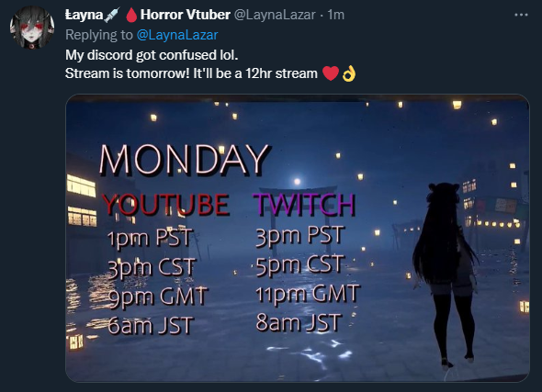Open the three-dot more options menu
The height and width of the screenshot is (392, 542).
point(521,15)
